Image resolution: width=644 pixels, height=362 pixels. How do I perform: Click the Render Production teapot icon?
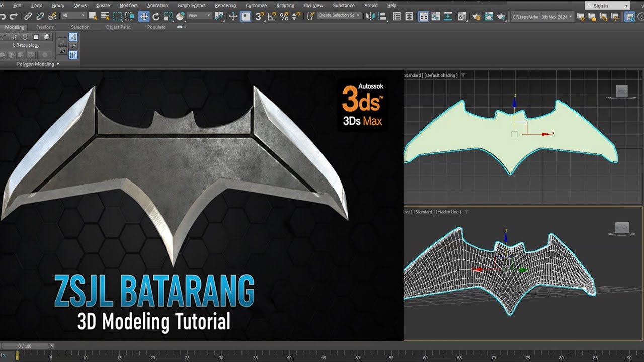[x=501, y=16]
